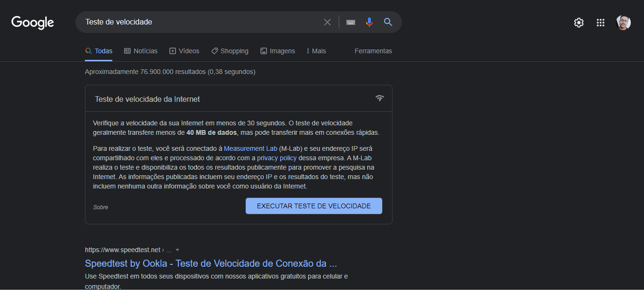644x295 pixels.
Task: Open the Google settings gear
Action: 578,23
